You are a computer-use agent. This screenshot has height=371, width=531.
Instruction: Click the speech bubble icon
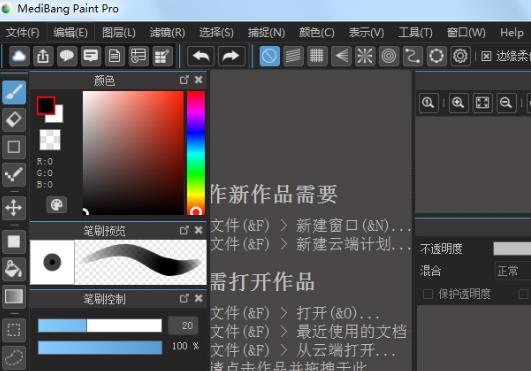click(67, 56)
